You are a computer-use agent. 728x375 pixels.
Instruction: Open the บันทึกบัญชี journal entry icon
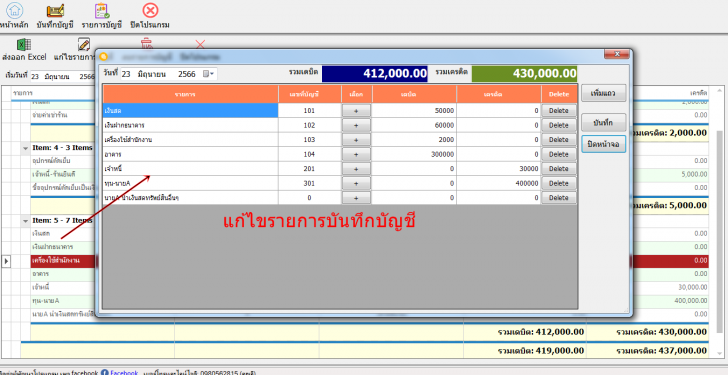55,10
